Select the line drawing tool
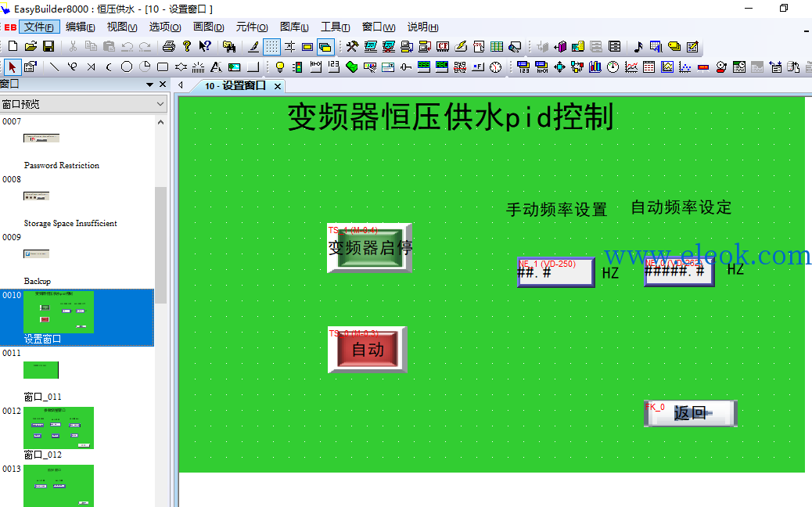The width and height of the screenshot is (812, 507). tap(54, 67)
